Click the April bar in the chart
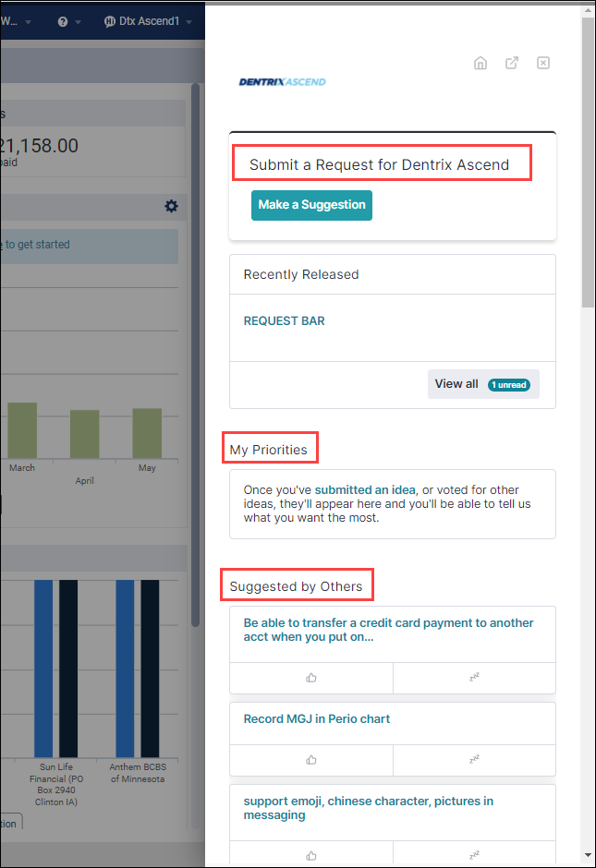 (84, 434)
